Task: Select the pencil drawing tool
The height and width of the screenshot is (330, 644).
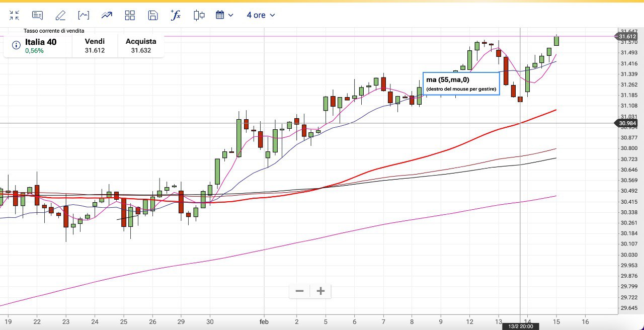Action: coord(60,15)
